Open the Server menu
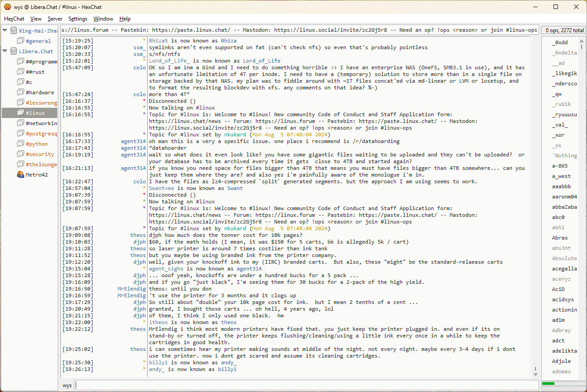 click(x=55, y=19)
